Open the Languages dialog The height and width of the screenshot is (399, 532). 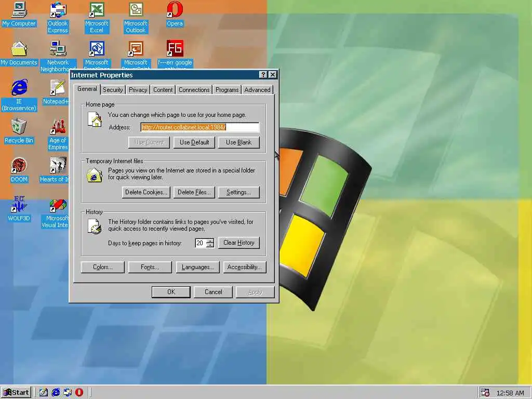[198, 267]
